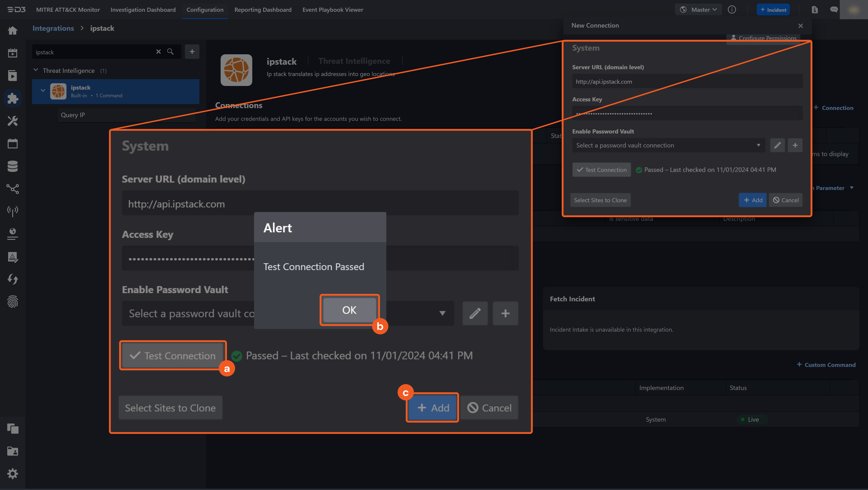Open the database icon in the sidebar

coord(12,166)
